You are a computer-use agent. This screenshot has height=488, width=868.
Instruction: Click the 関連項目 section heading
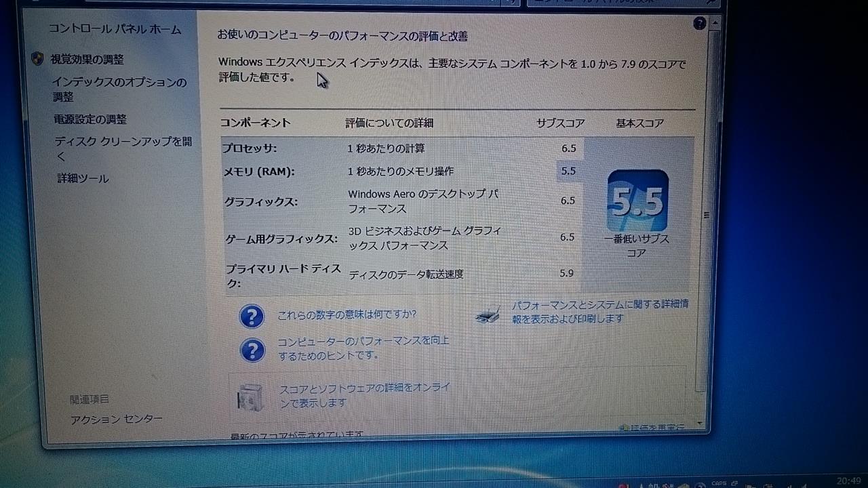pyautogui.click(x=90, y=399)
